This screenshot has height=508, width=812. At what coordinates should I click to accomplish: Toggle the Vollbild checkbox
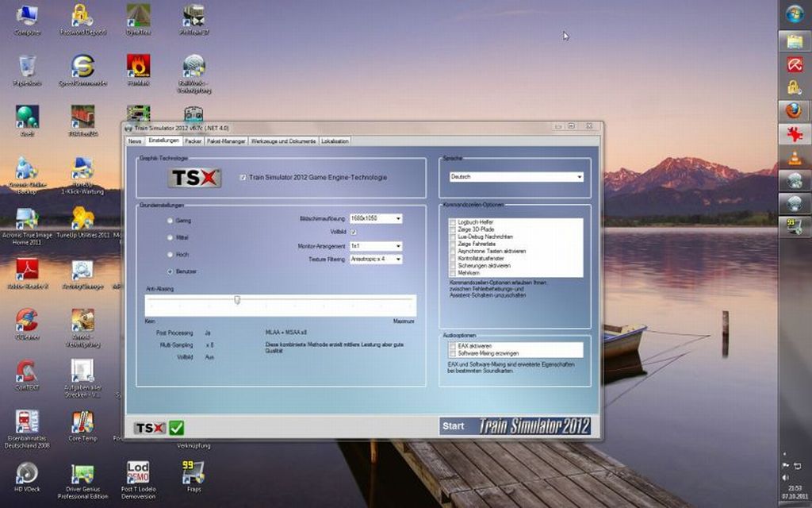tap(354, 232)
